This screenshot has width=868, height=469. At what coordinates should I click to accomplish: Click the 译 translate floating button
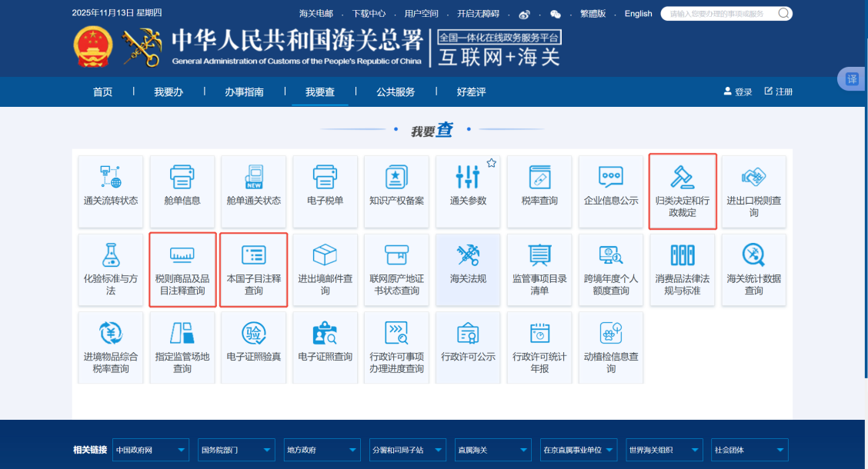pyautogui.click(x=852, y=79)
